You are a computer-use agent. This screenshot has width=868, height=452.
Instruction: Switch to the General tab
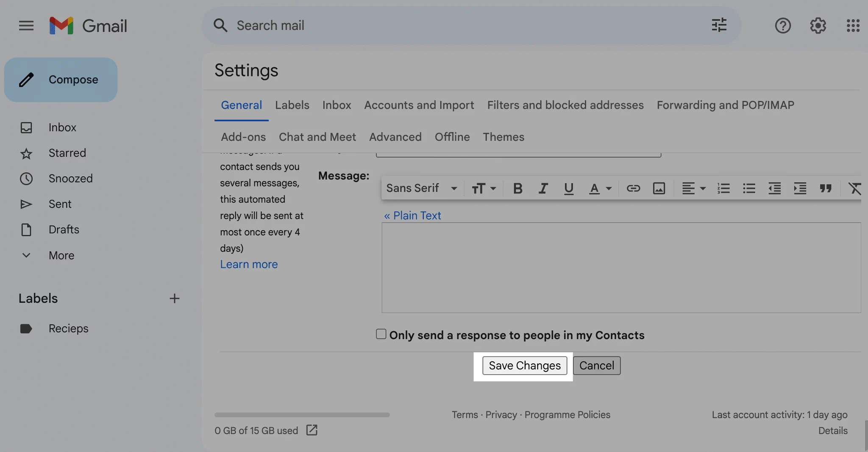(241, 105)
